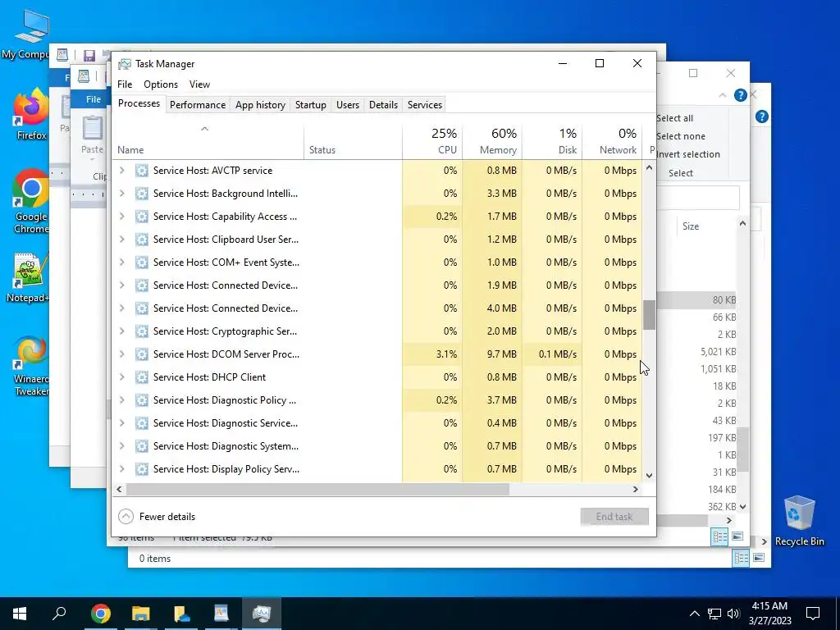Click the process list vertical scrollbar thumb
Viewport: 840px width, 630px height.
[649, 315]
